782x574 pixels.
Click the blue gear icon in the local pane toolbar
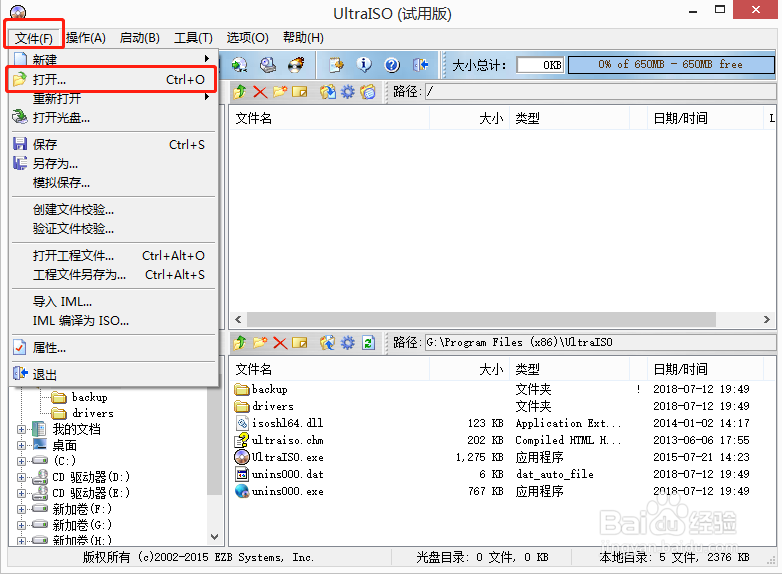pos(348,343)
